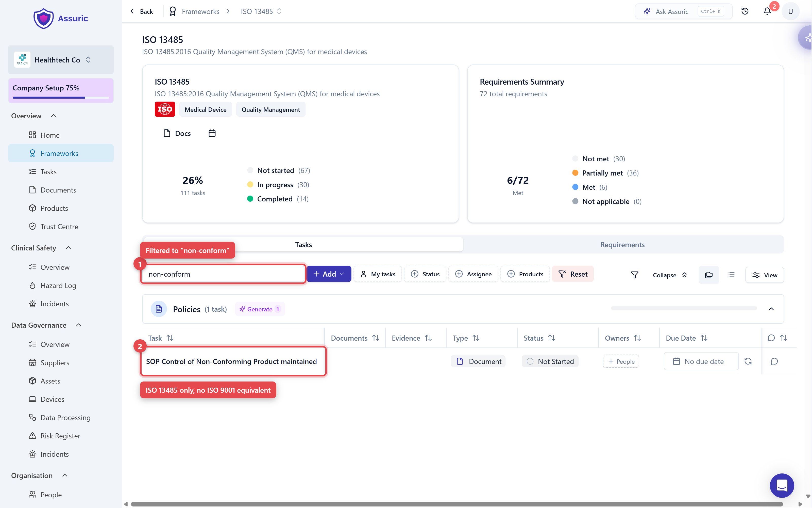
Task: Open the Docs file icon link
Action: pyautogui.click(x=177, y=133)
